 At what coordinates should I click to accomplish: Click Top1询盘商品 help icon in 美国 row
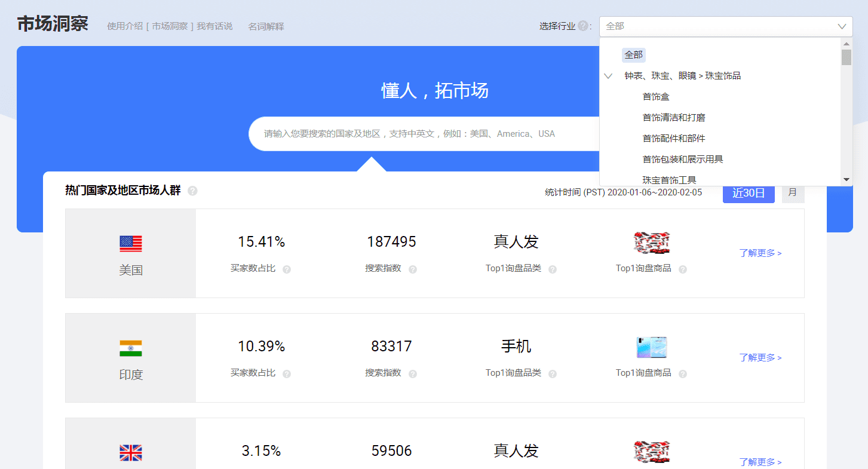(x=683, y=269)
